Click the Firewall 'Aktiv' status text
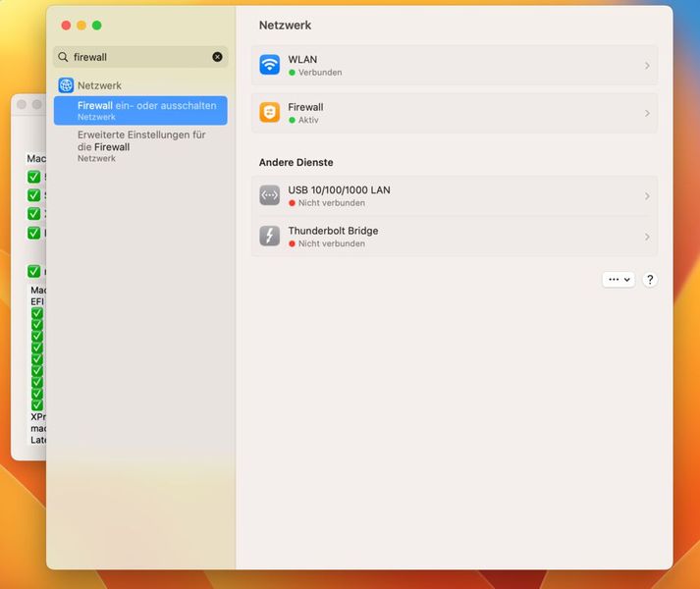This screenshot has height=589, width=700. [308, 120]
